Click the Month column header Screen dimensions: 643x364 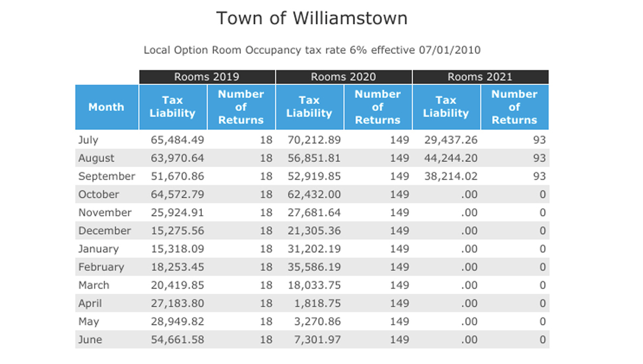click(106, 107)
